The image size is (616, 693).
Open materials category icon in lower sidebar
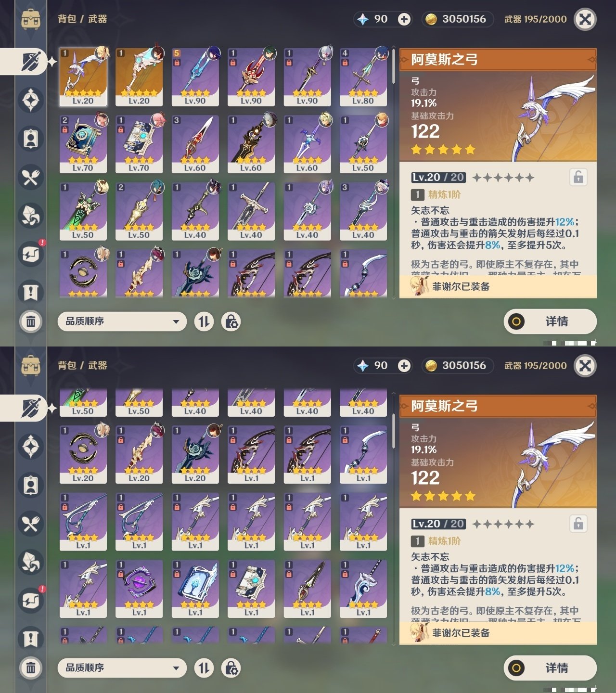coord(31,562)
